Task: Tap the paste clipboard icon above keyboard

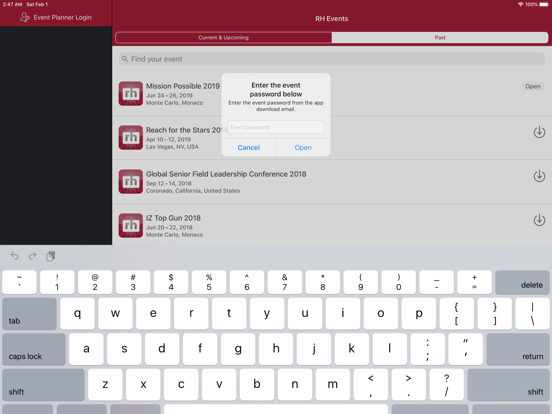Action: tap(50, 256)
